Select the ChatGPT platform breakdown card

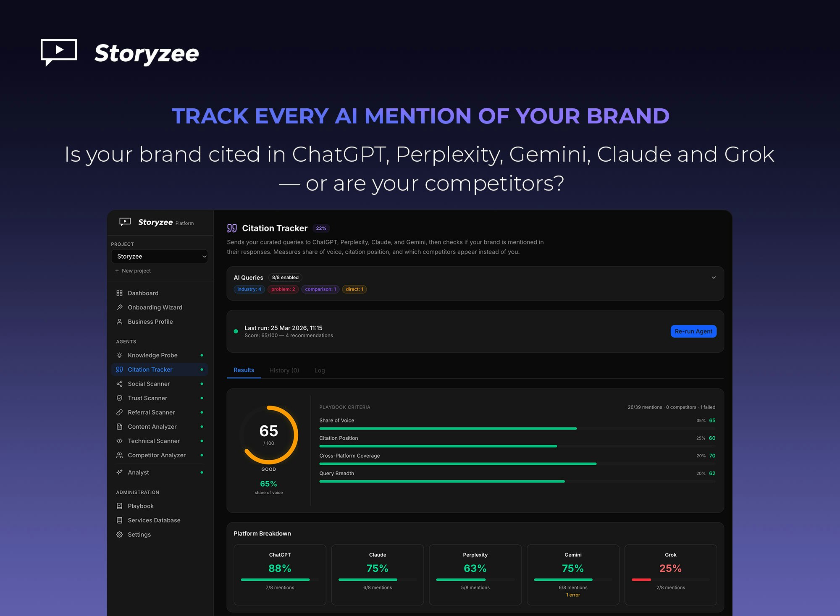tap(280, 574)
